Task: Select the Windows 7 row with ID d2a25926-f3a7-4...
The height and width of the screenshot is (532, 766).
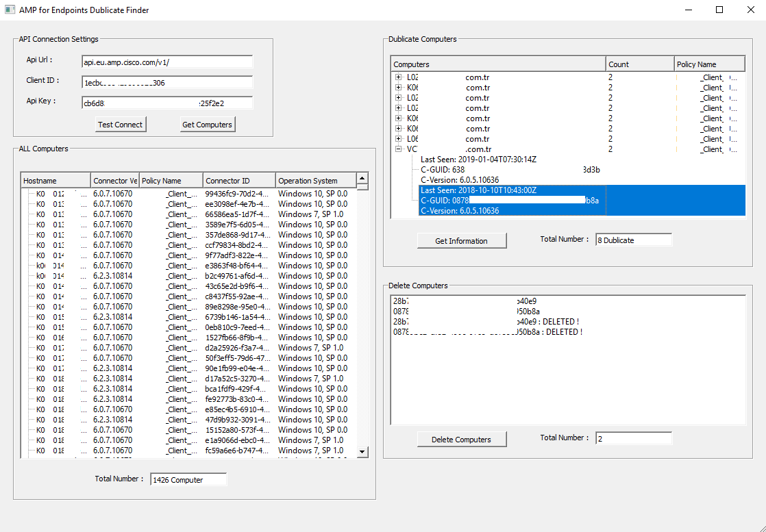Action: (x=188, y=348)
